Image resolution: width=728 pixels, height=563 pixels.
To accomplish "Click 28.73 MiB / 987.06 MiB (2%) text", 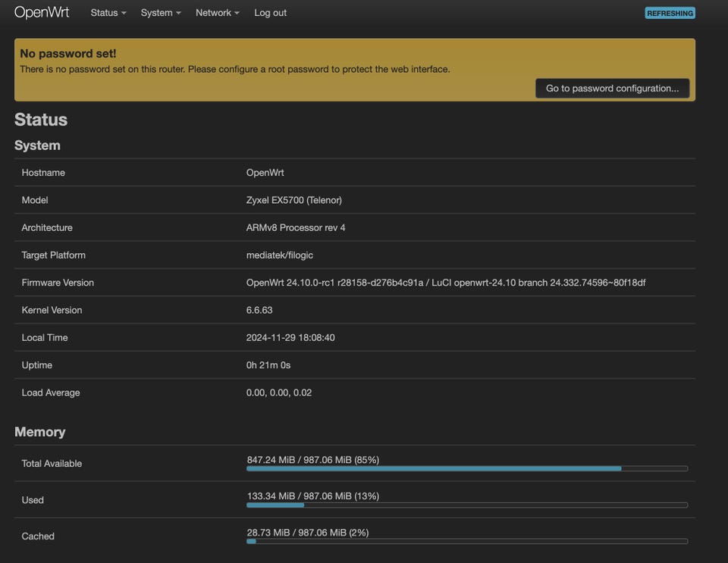I will [308, 533].
